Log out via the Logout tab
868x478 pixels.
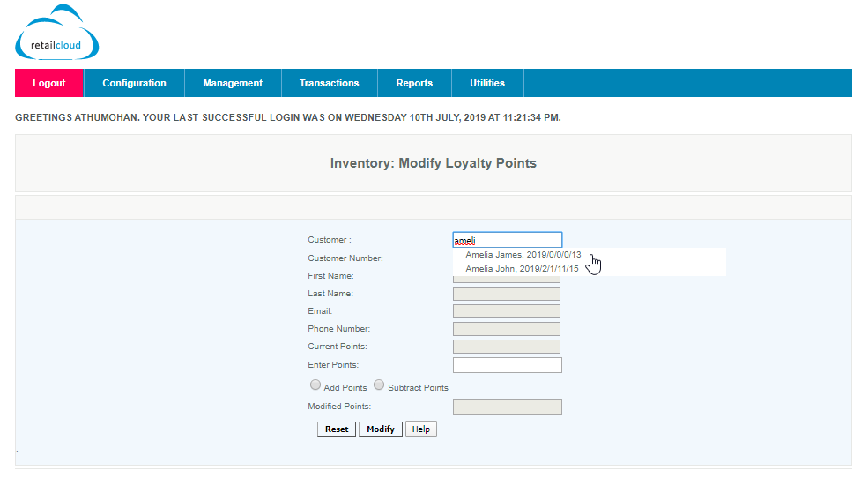pos(49,83)
